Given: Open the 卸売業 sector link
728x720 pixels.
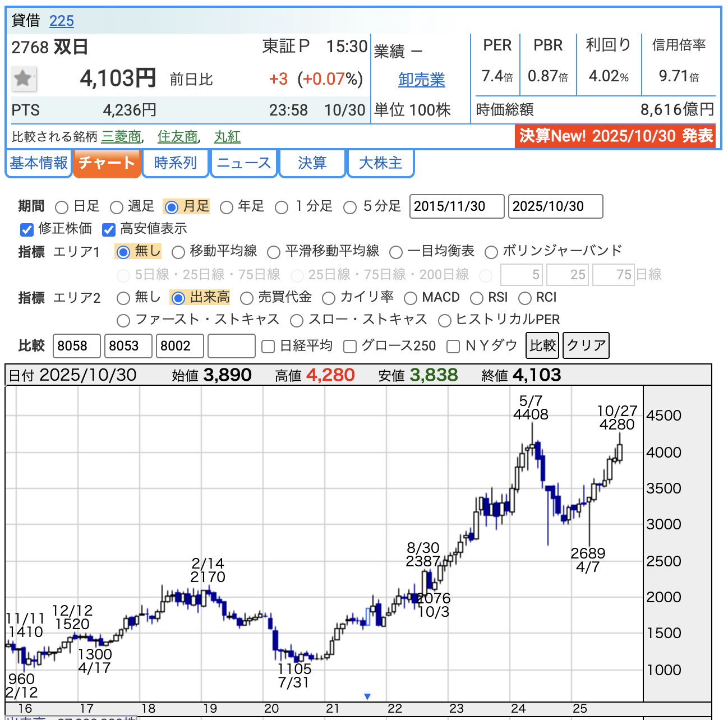Looking at the screenshot, I should (421, 80).
